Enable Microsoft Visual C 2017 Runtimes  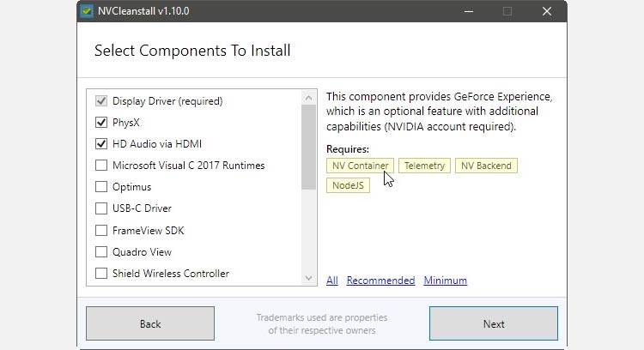coord(101,166)
